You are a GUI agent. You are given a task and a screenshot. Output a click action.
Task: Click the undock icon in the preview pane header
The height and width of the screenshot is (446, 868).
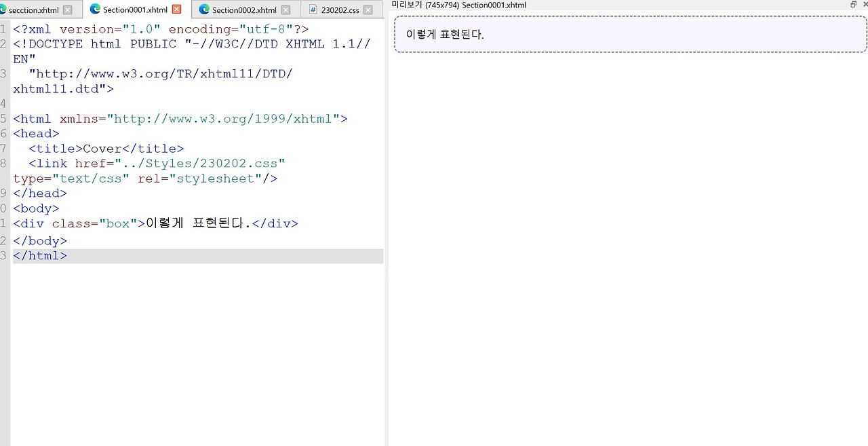point(853,4)
